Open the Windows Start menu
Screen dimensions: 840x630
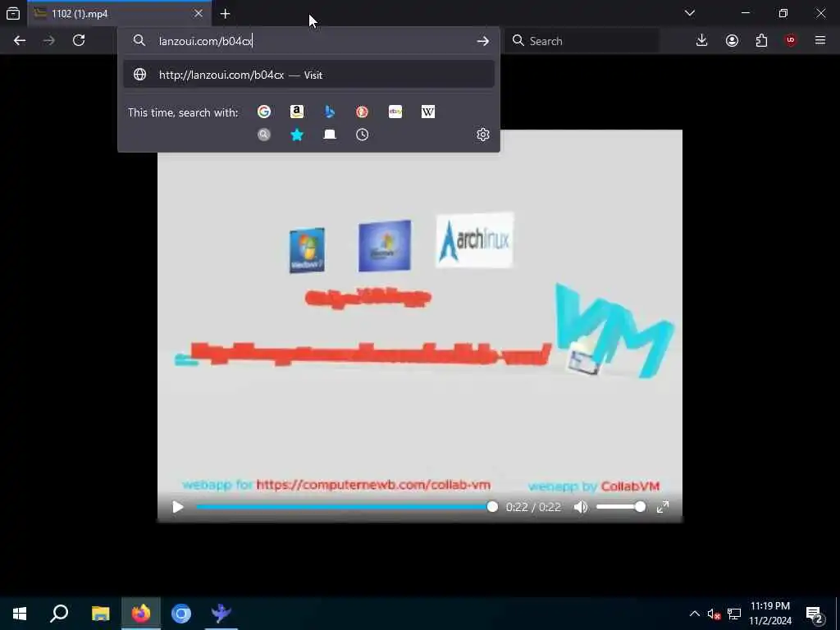[x=20, y=614]
